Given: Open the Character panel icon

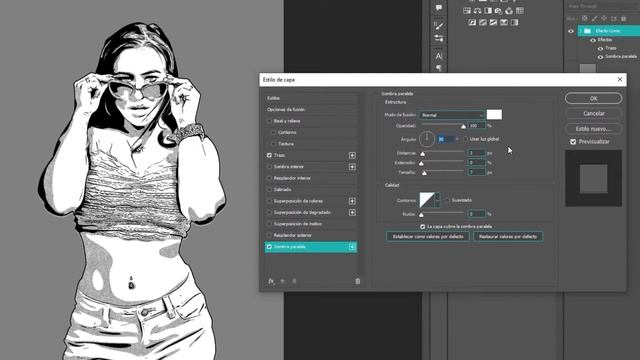Looking at the screenshot, I should click(x=439, y=56).
